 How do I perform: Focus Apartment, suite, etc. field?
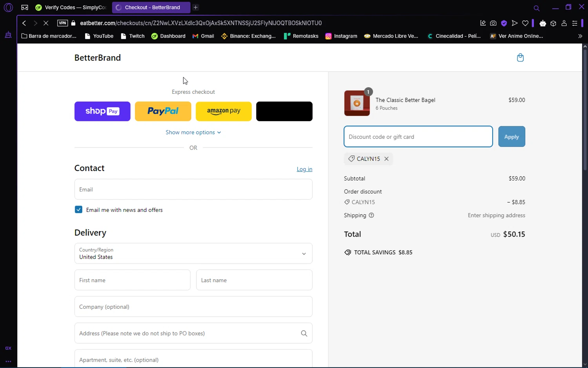(x=193, y=359)
